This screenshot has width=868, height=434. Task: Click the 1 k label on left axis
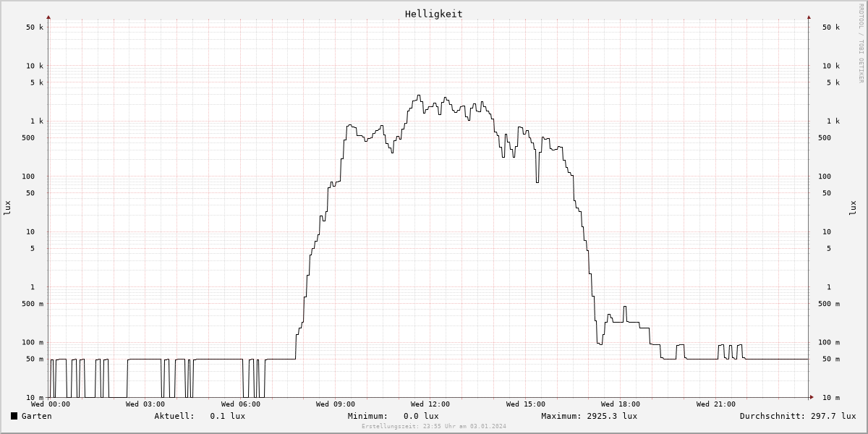pyautogui.click(x=37, y=122)
